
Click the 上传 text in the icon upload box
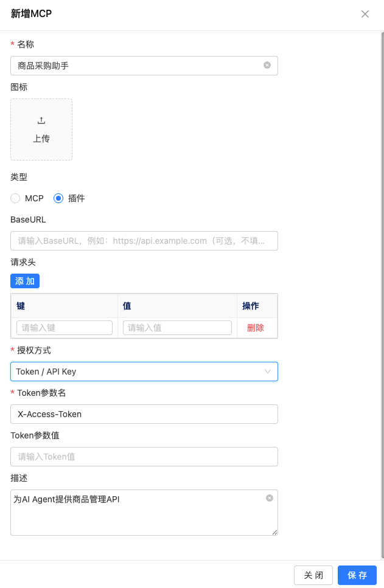coord(41,139)
